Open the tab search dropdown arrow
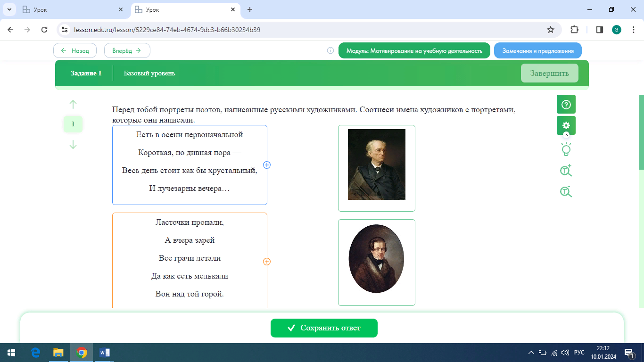The image size is (644, 362). [9, 9]
